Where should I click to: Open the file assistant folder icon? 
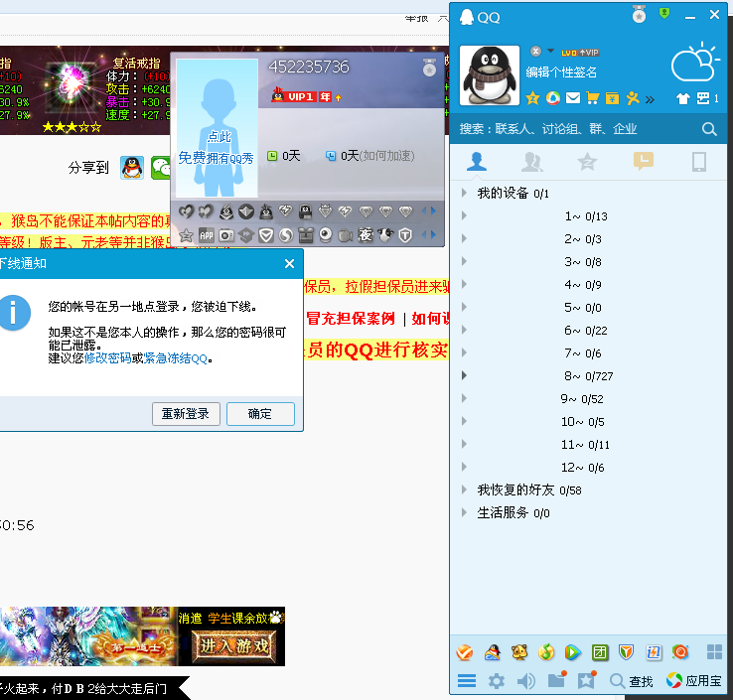tap(557, 680)
